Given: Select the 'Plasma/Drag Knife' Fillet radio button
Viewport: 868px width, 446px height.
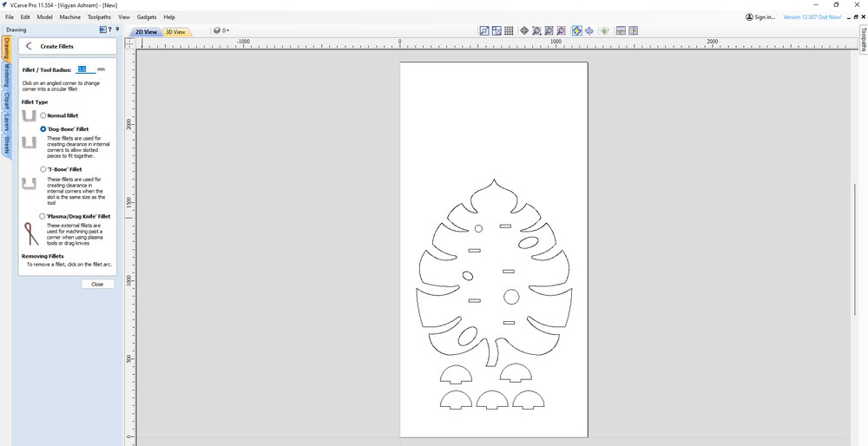Looking at the screenshot, I should 43,216.
